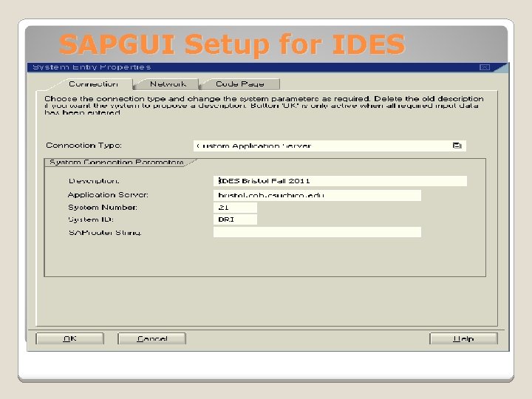Click the instruction text starting with Choose the connection type
Viewport: 532px width, 399px height.
264,106
